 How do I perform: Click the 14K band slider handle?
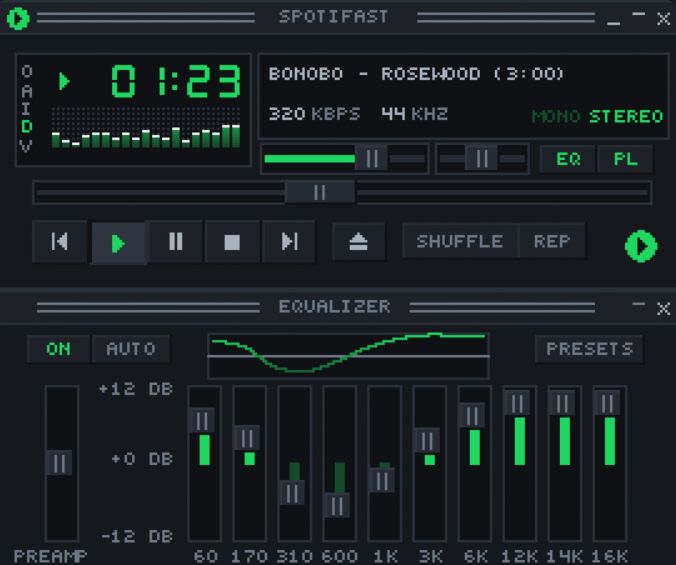pos(562,403)
